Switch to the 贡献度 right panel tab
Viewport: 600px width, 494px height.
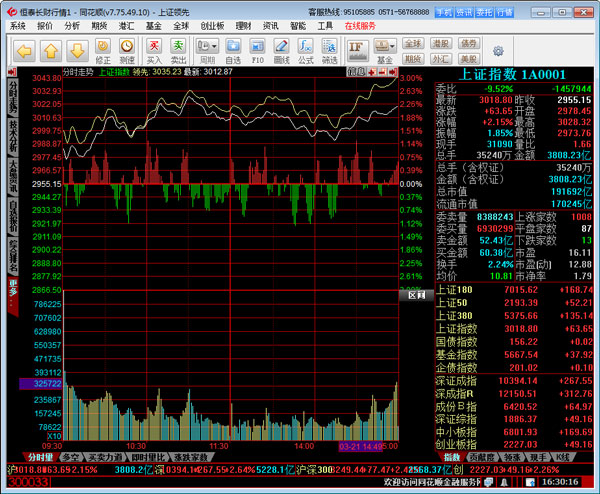click(482, 457)
